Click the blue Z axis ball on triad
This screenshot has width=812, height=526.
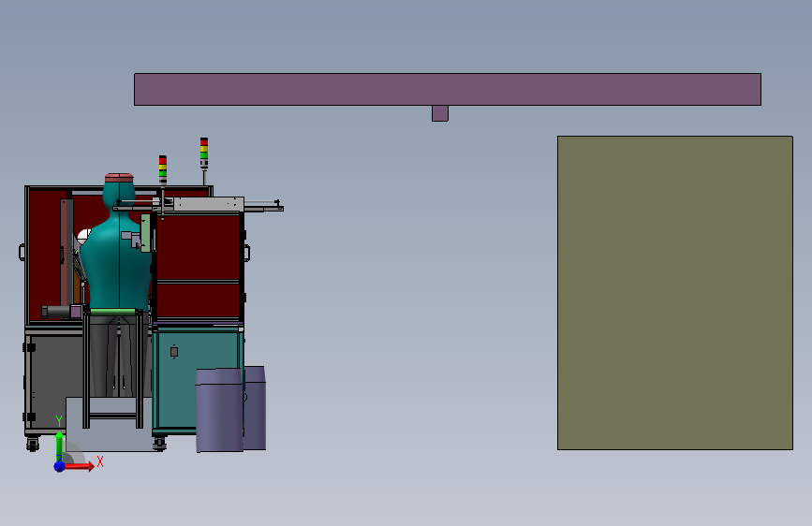60,466
